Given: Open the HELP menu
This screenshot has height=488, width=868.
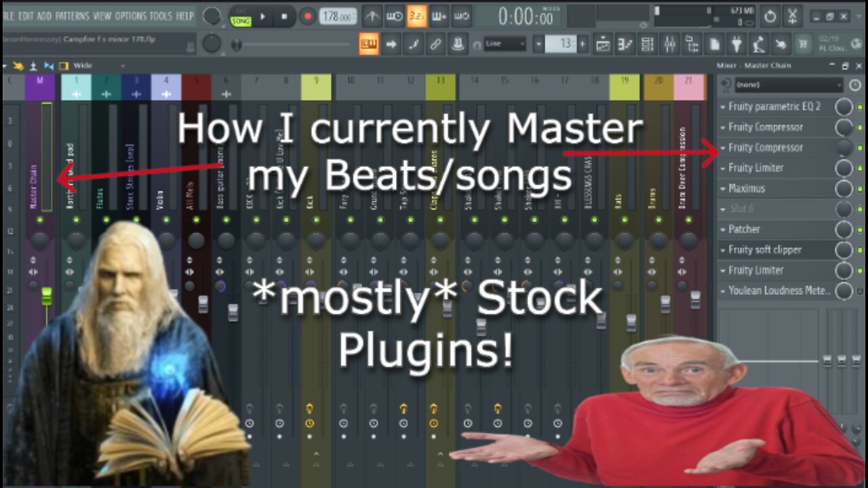Looking at the screenshot, I should [x=186, y=16].
